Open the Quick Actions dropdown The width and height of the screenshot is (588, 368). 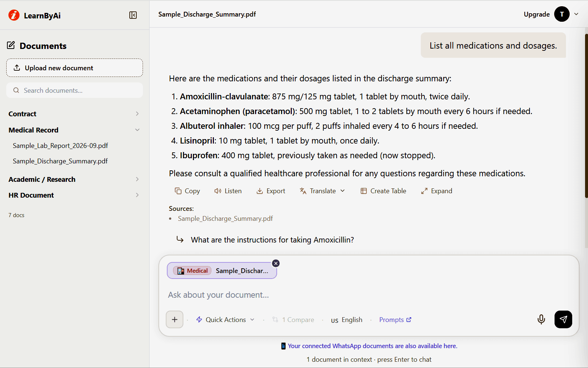(225, 319)
